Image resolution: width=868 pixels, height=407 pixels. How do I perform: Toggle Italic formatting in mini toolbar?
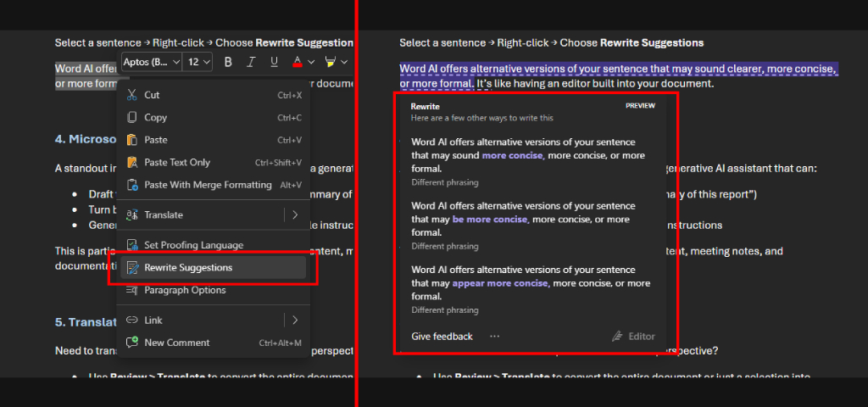tap(251, 61)
